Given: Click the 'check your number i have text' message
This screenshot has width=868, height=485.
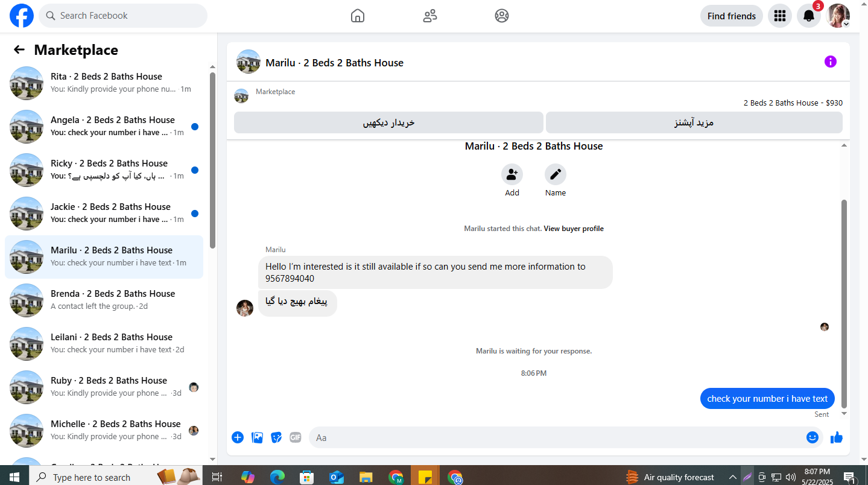Looking at the screenshot, I should 767,399.
